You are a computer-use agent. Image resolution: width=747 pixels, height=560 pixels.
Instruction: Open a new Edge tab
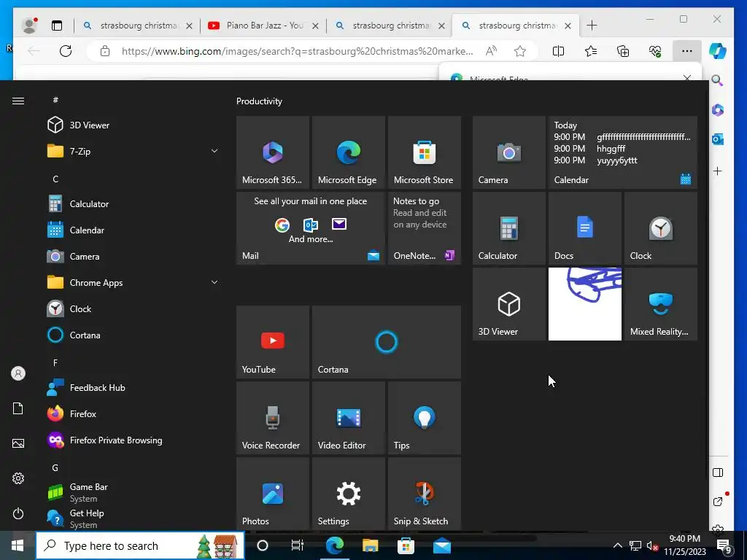(592, 26)
